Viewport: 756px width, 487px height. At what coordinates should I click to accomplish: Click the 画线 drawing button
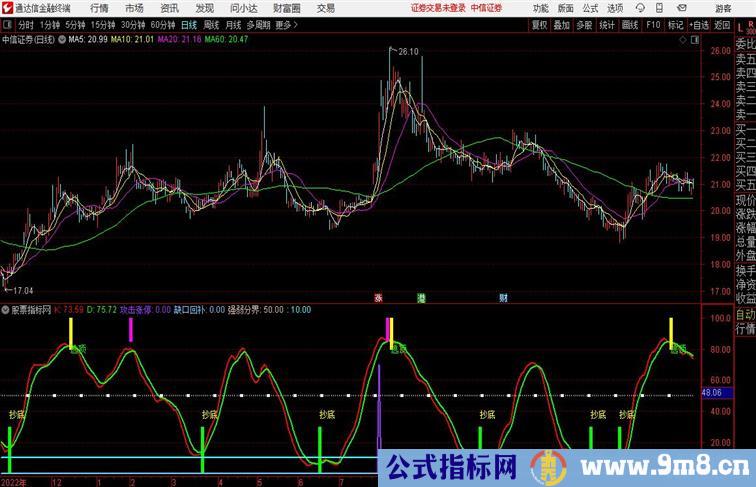(630, 25)
